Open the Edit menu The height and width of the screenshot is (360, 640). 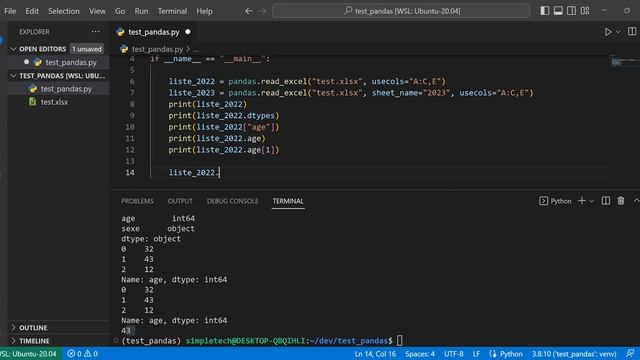pos(32,11)
